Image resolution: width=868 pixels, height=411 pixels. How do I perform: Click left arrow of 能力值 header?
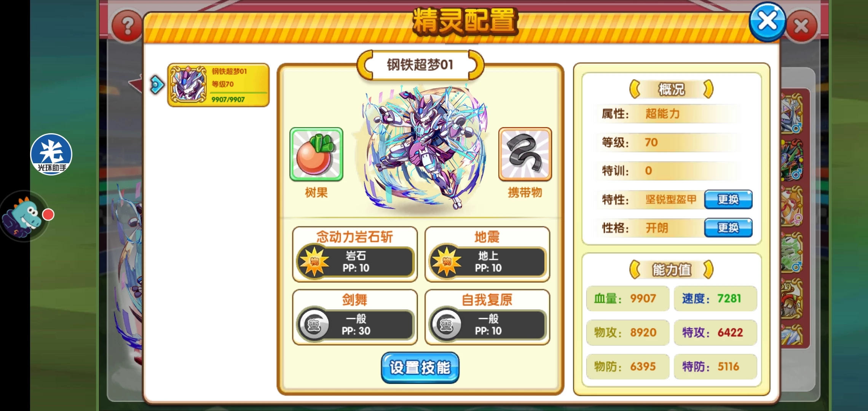(x=635, y=270)
